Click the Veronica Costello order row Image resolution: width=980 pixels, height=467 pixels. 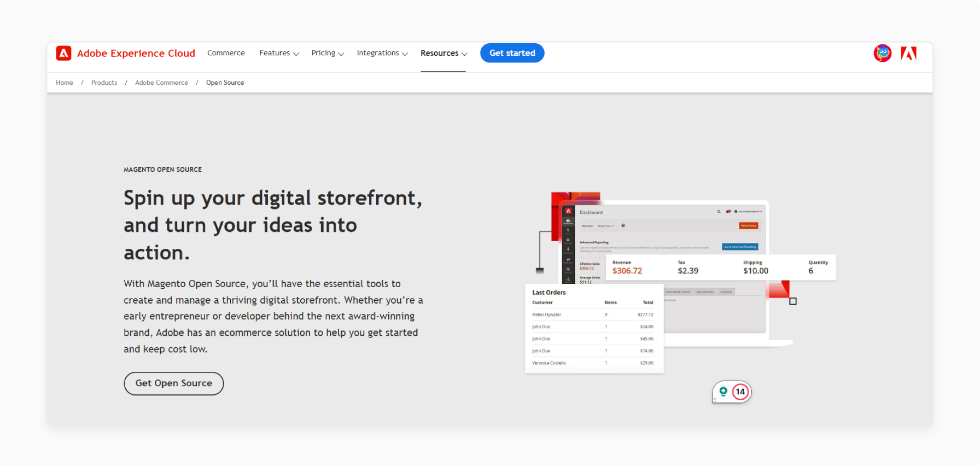(x=593, y=363)
